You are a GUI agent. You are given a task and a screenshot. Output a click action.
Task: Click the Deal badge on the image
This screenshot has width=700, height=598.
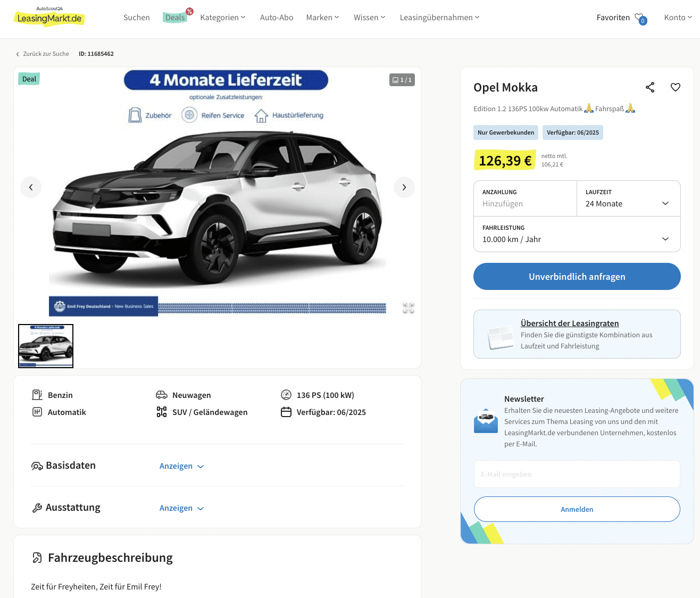pos(29,79)
